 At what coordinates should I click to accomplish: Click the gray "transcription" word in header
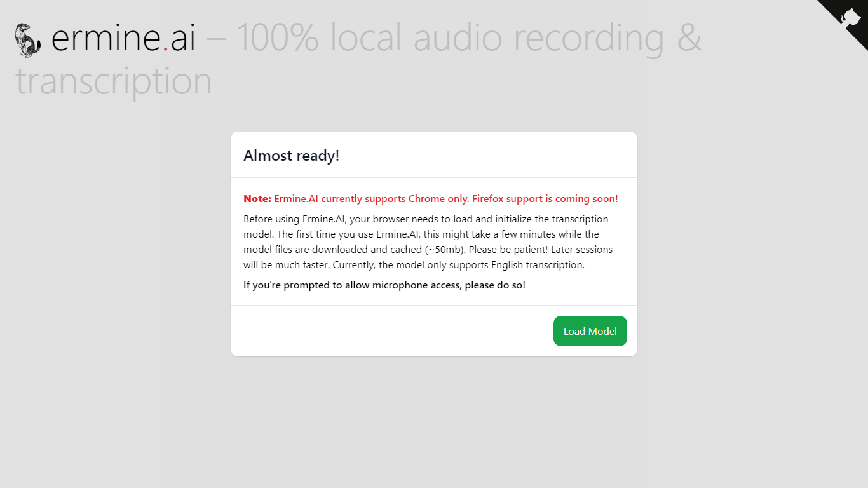(x=114, y=82)
